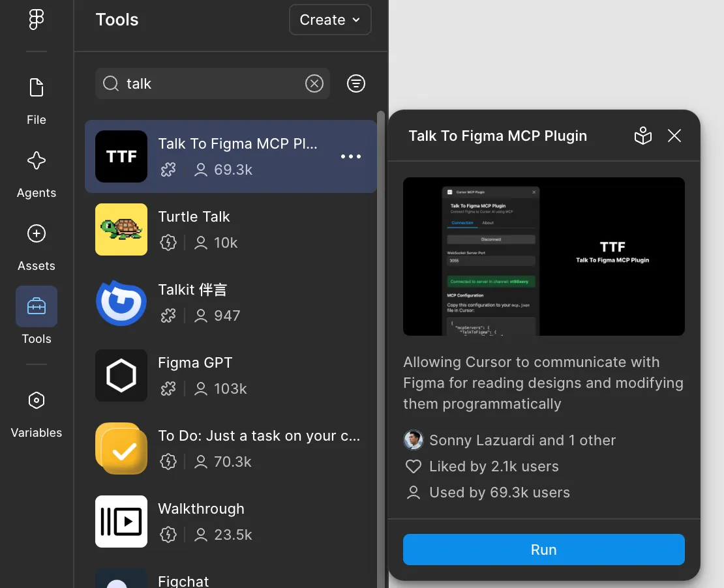This screenshot has height=588, width=724.
Task: Click the search magnifier icon
Action: tap(111, 83)
